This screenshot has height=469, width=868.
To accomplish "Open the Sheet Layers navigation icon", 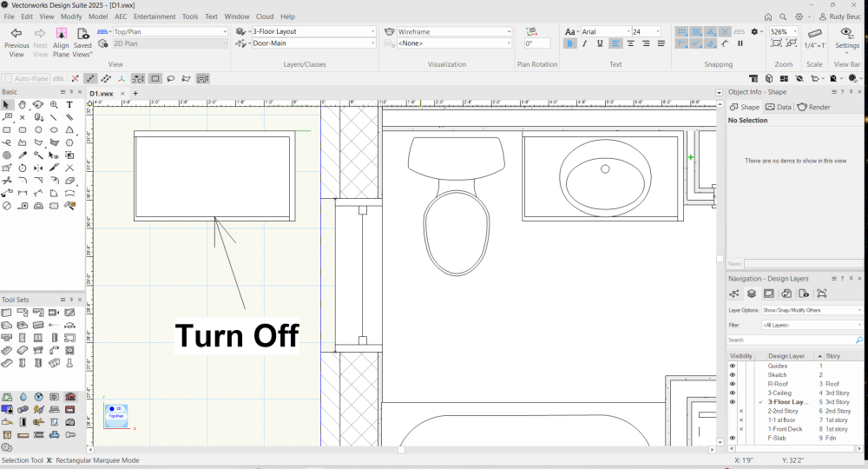I will coord(769,294).
